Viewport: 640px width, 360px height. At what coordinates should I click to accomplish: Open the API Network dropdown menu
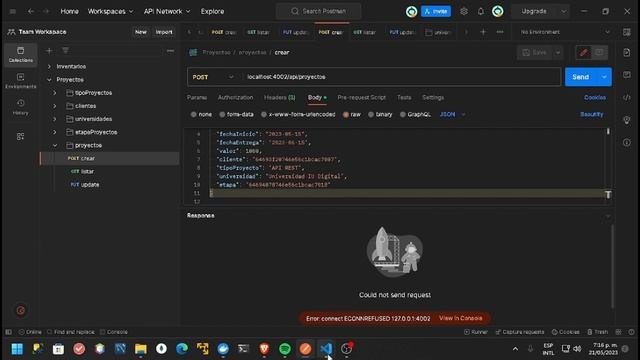167,11
